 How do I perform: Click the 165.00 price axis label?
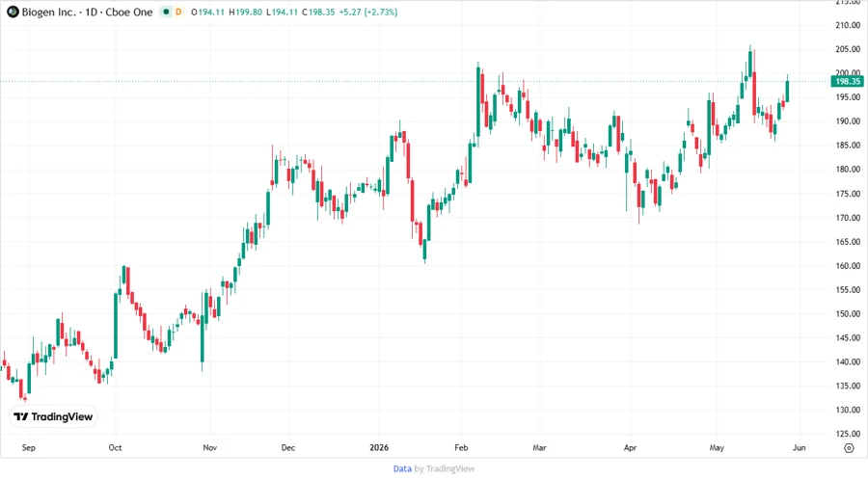848,242
